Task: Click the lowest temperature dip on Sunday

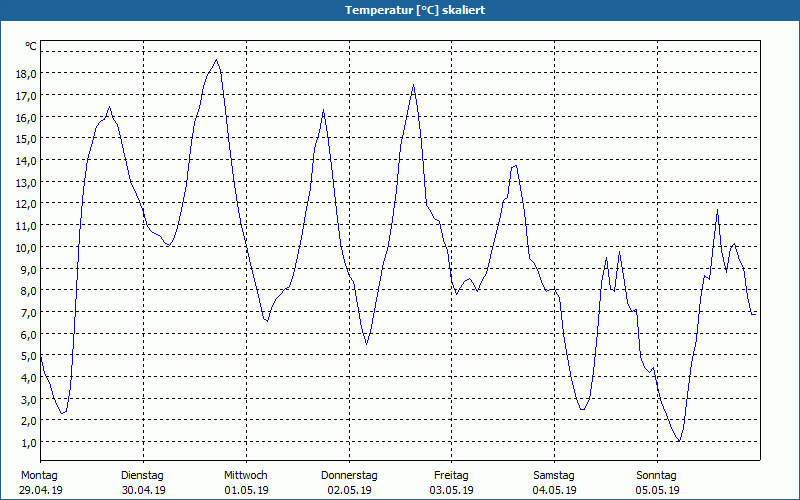Action: point(679,441)
